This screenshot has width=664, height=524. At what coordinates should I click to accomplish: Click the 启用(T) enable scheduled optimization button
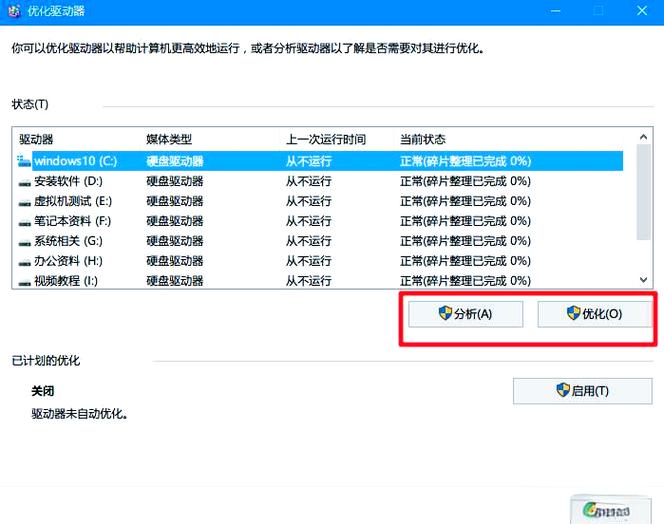click(x=582, y=391)
